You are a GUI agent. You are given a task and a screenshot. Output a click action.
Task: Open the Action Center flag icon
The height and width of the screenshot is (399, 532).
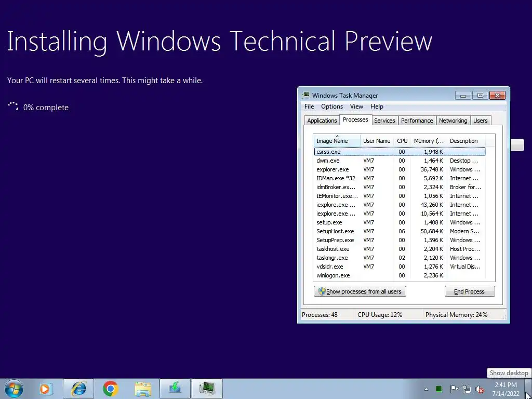tap(454, 389)
